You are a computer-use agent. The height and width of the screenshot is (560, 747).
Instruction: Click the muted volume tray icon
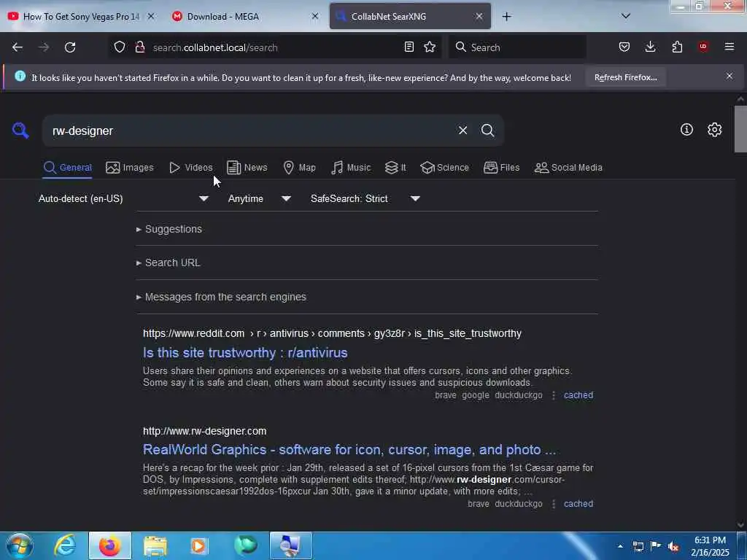tap(673, 547)
